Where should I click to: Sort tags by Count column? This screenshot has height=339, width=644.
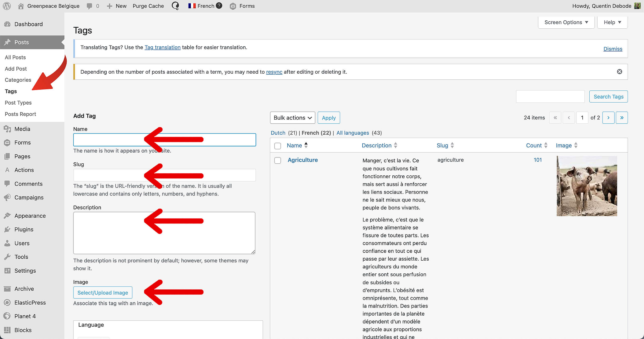click(x=534, y=146)
